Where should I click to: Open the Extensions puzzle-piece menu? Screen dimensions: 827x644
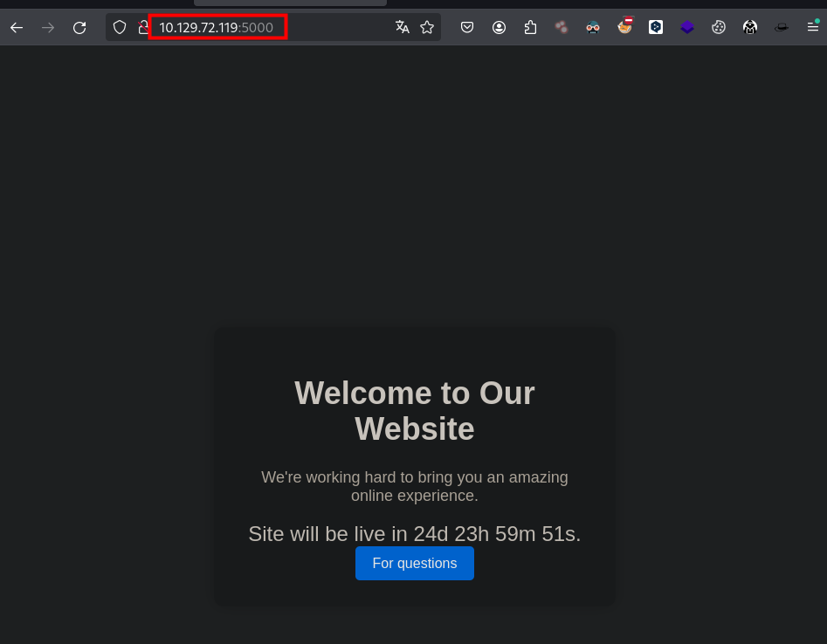pos(530,27)
